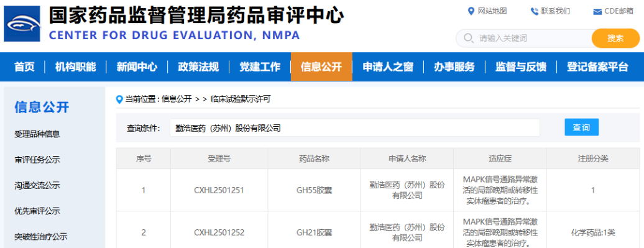Viewport: 644px width, 248px height.
Task: Click the CDE mailbox envelope icon
Action: [597, 12]
